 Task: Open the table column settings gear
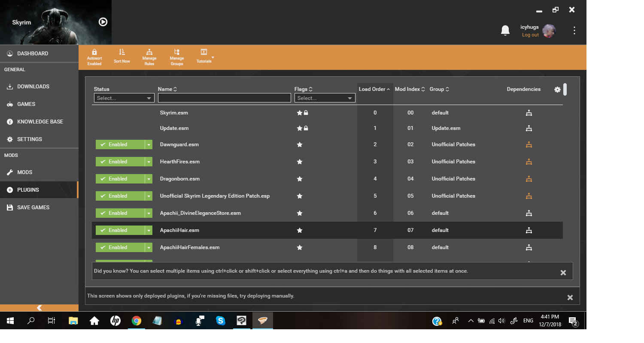[557, 90]
